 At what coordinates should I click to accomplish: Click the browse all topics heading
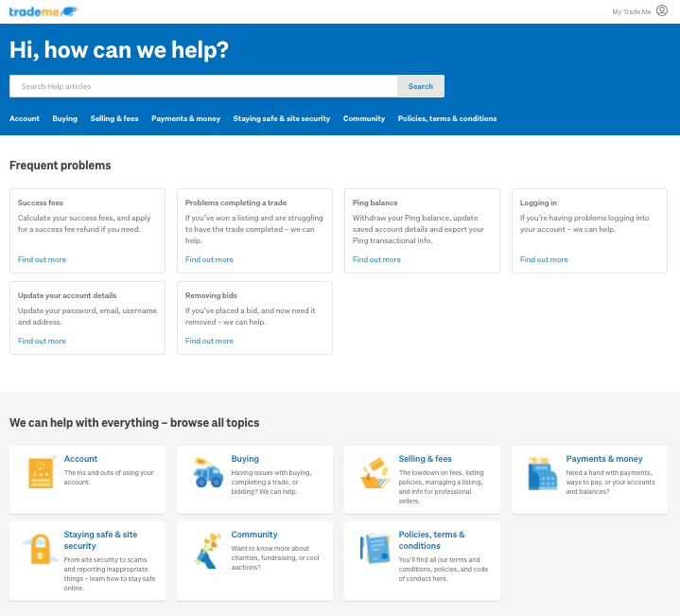click(134, 423)
